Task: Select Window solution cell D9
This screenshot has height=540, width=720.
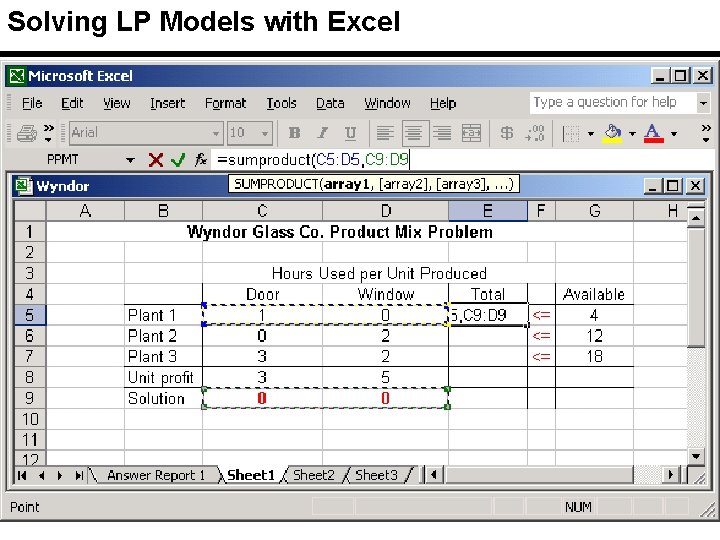Action: coord(385,398)
